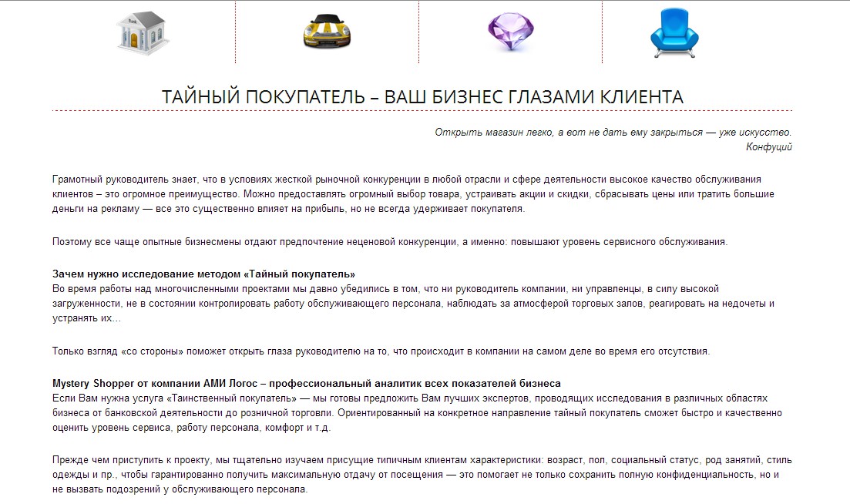Click the blue armchair icon
The image size is (850, 504).
tap(674, 33)
